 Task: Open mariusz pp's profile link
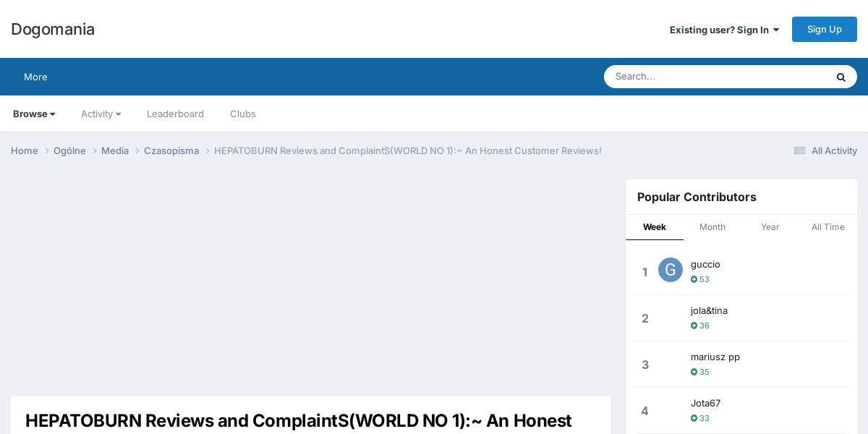click(x=715, y=357)
